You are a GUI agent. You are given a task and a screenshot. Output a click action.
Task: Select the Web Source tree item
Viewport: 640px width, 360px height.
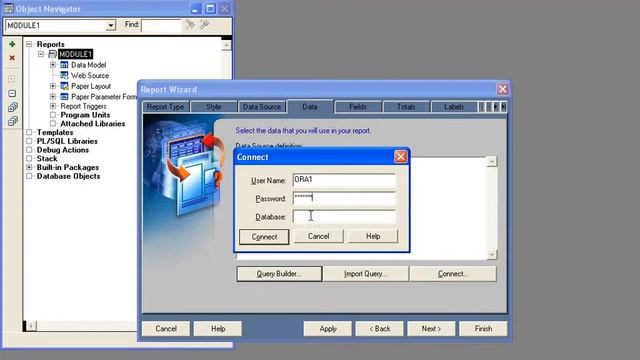[x=90, y=76]
